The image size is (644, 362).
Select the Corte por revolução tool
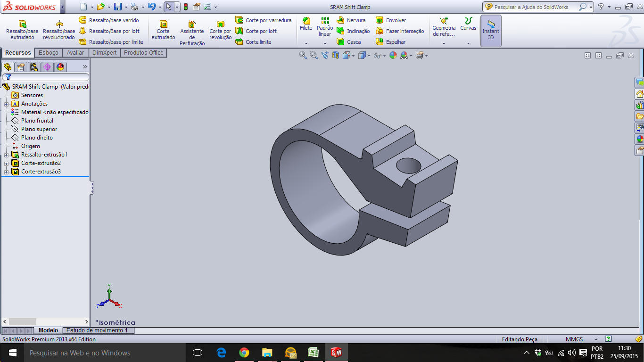coord(220,30)
